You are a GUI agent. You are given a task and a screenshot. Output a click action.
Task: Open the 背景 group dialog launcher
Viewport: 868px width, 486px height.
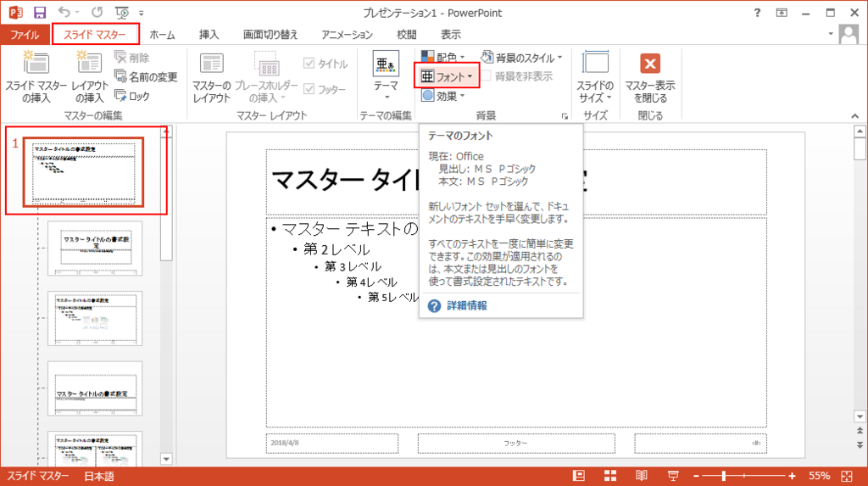click(565, 116)
